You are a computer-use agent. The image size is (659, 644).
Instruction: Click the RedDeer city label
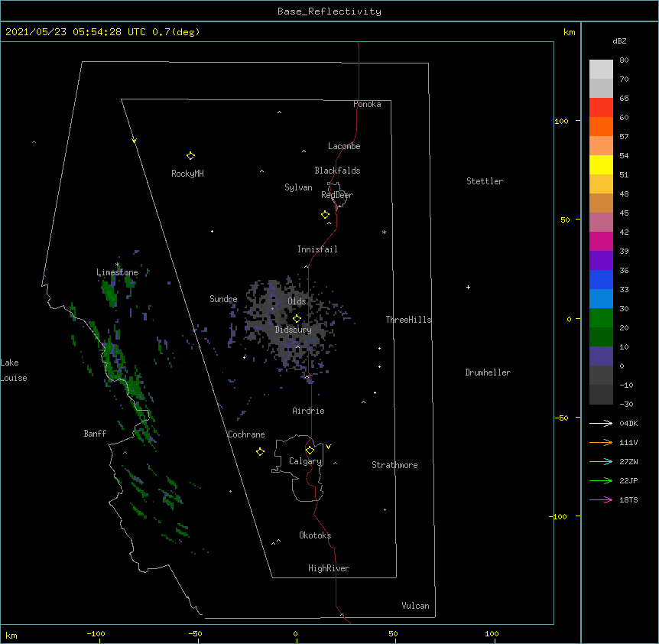(x=337, y=195)
